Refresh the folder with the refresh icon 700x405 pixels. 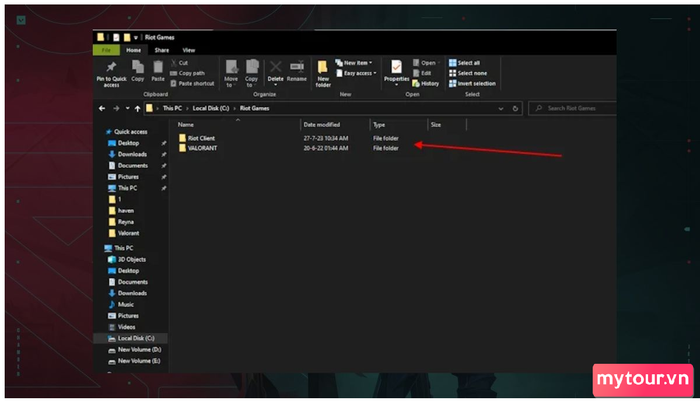click(515, 109)
